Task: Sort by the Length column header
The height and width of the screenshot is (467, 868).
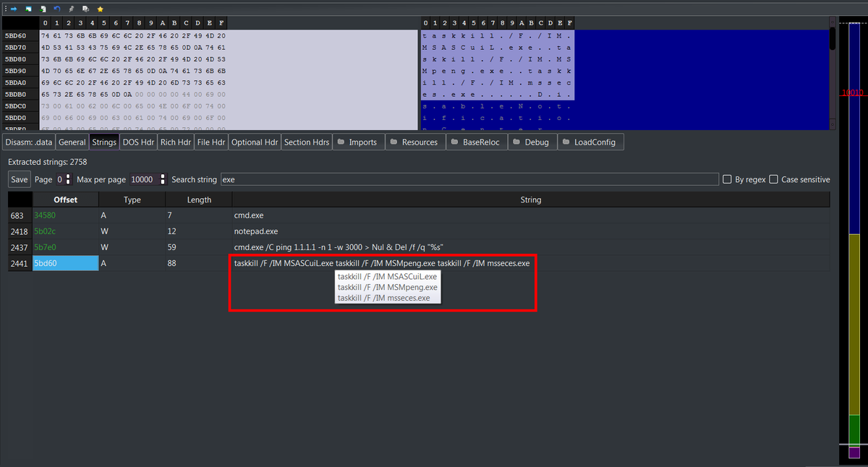Action: (x=199, y=200)
